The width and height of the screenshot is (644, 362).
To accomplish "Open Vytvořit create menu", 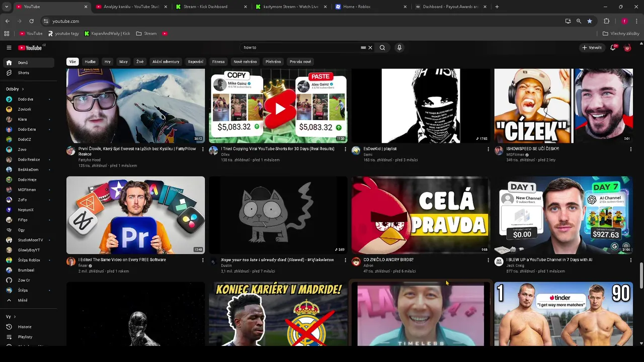I will coord(592,48).
